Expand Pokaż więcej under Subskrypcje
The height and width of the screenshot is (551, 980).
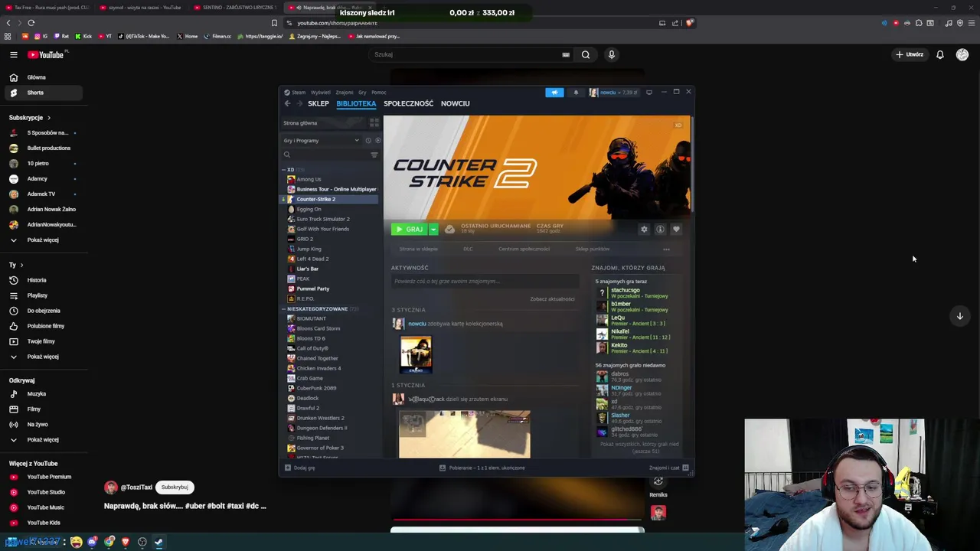(41, 240)
